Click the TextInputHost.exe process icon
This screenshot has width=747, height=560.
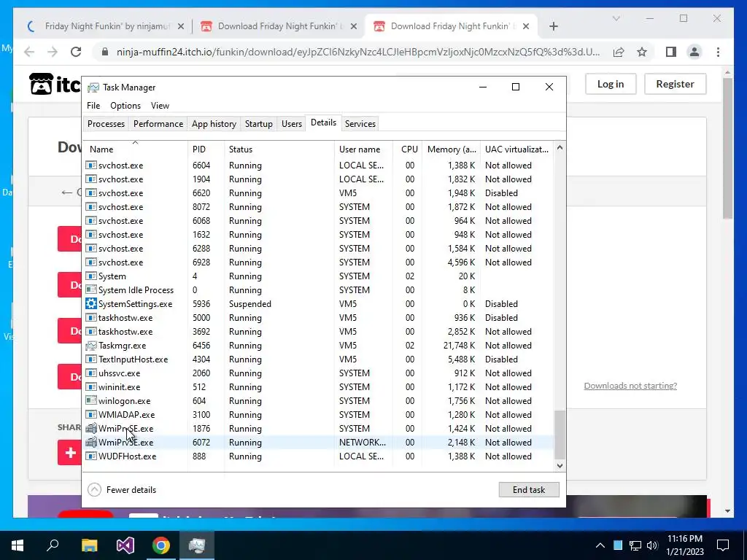click(x=91, y=359)
